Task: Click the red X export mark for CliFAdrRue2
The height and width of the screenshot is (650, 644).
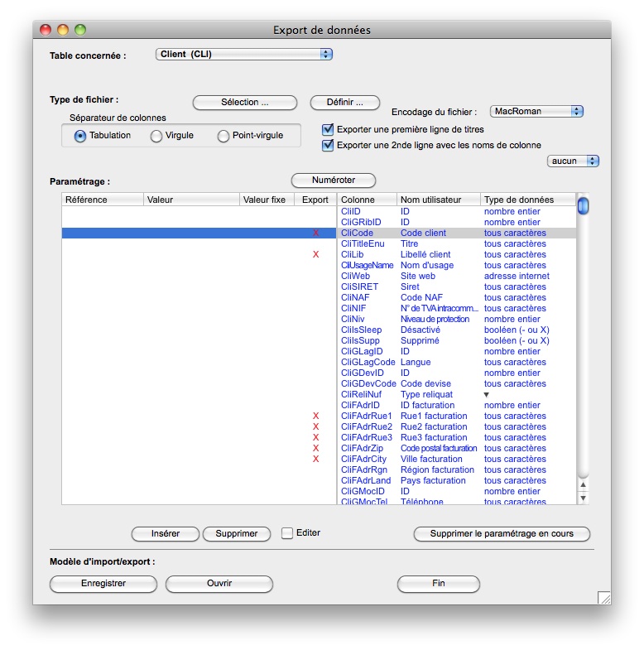Action: coord(315,427)
